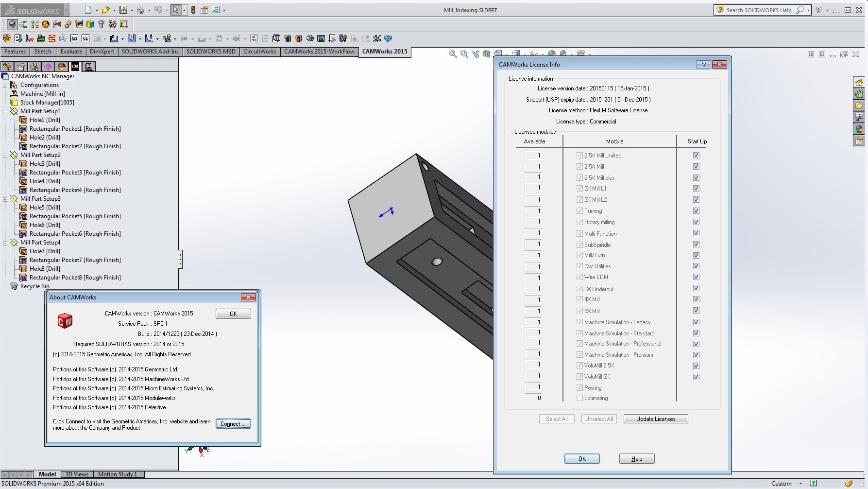The width and height of the screenshot is (868, 489).
Task: Click the Zoom to Fit icon
Action: [453, 54]
